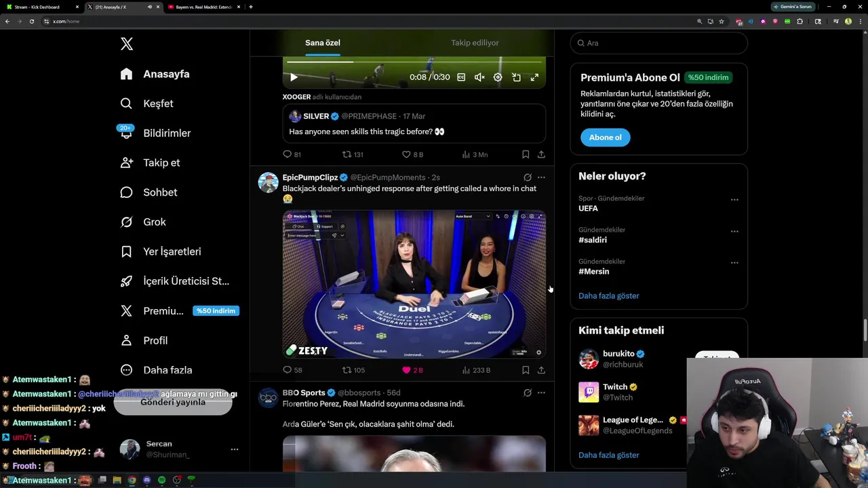Reply to EpicPumpClipz post, 58 replies

point(292,370)
